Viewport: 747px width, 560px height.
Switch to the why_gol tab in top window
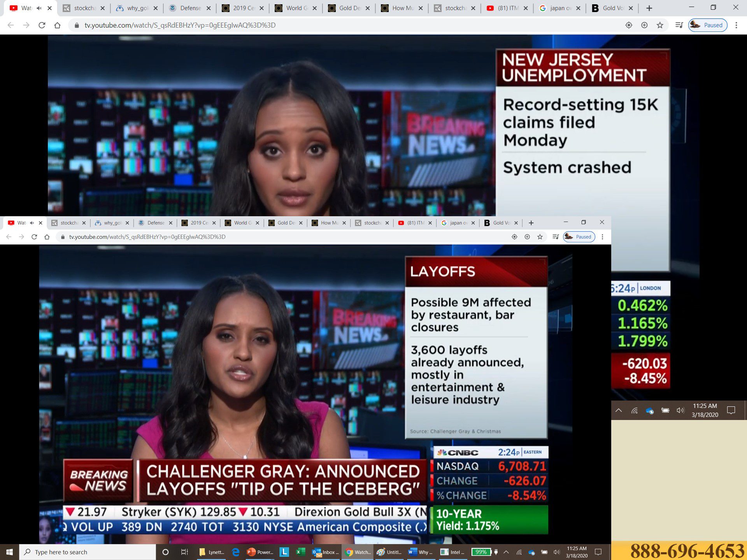(137, 8)
